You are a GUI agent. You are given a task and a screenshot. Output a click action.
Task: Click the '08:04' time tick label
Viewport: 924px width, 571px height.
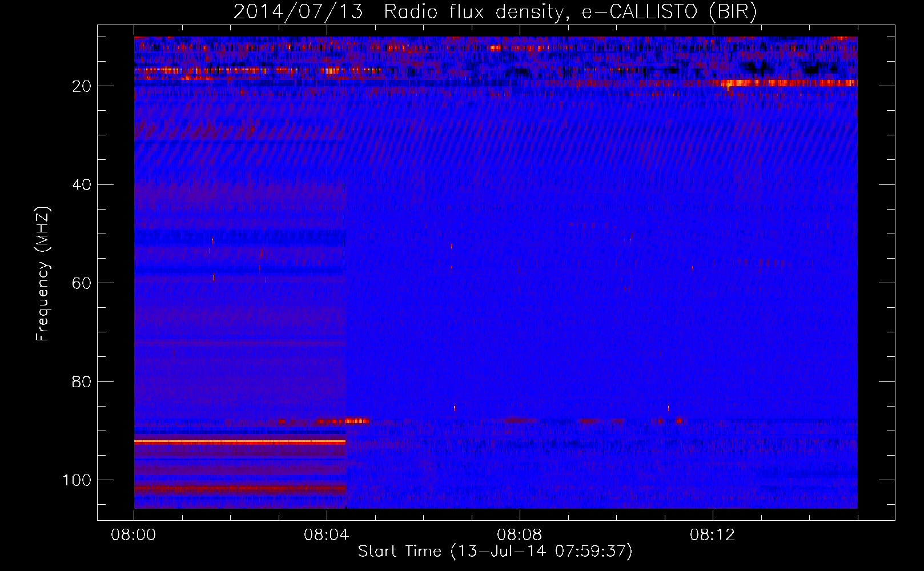[327, 535]
